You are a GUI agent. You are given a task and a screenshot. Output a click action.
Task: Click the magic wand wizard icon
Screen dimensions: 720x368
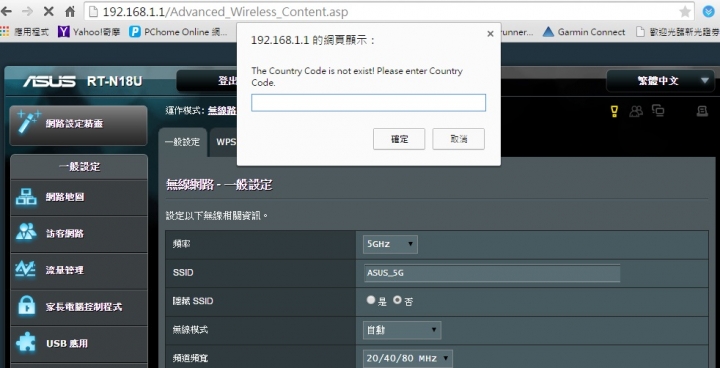click(x=28, y=121)
